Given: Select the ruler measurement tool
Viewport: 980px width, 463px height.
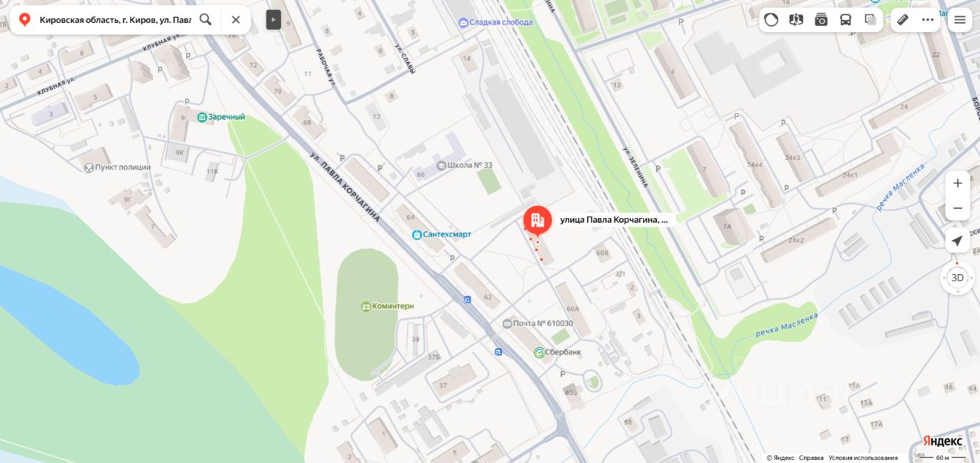Looking at the screenshot, I should (903, 20).
